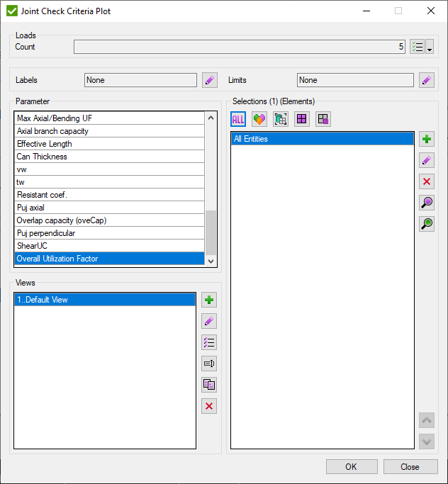Image resolution: width=448 pixels, height=484 pixels.
Task: Click the ALL entities selection icon
Action: pyautogui.click(x=238, y=120)
